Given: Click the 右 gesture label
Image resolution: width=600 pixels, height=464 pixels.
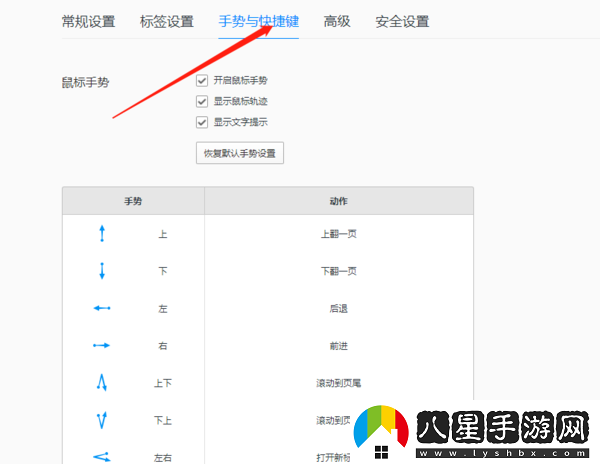Looking at the screenshot, I should coord(163,346).
